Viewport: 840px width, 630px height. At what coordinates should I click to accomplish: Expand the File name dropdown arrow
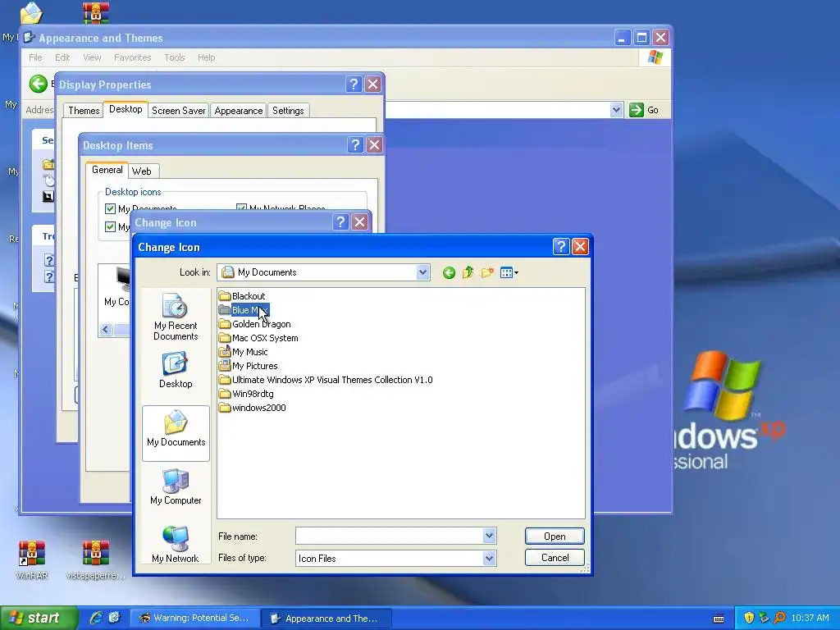pyautogui.click(x=489, y=536)
